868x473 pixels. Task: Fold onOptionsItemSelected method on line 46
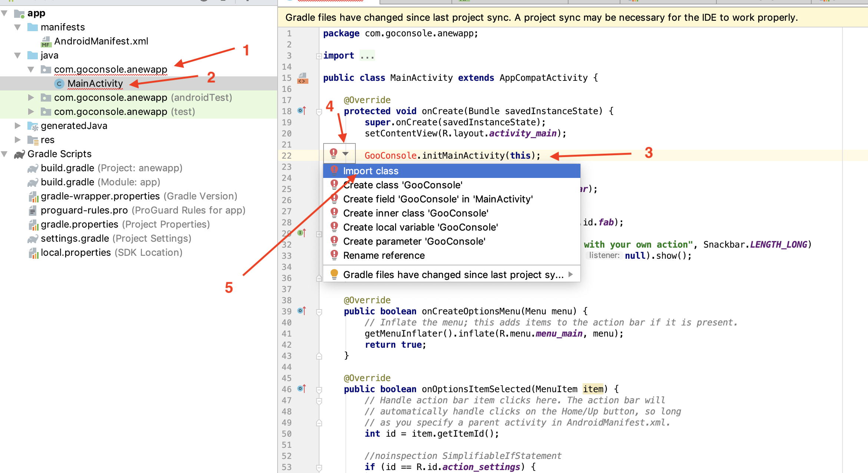click(319, 390)
